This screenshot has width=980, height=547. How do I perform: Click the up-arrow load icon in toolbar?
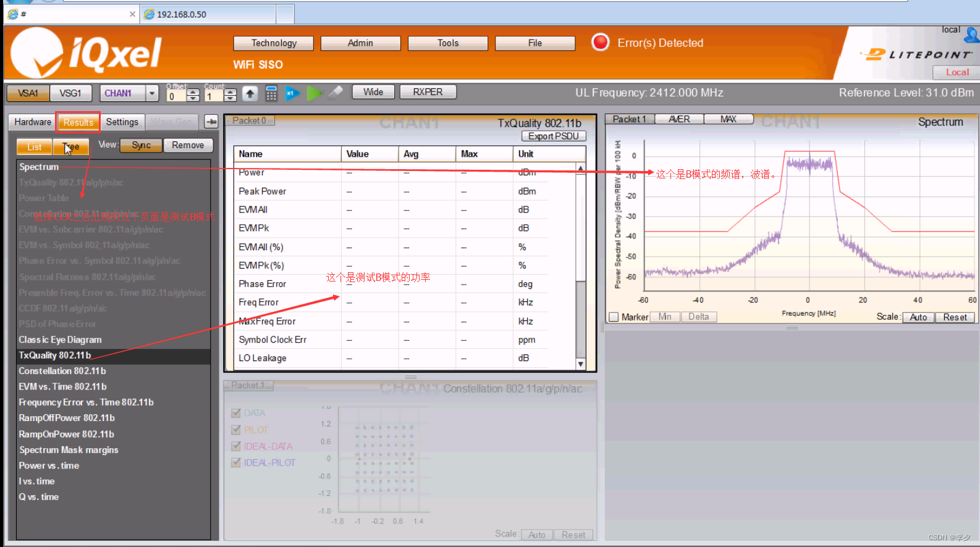[250, 93]
